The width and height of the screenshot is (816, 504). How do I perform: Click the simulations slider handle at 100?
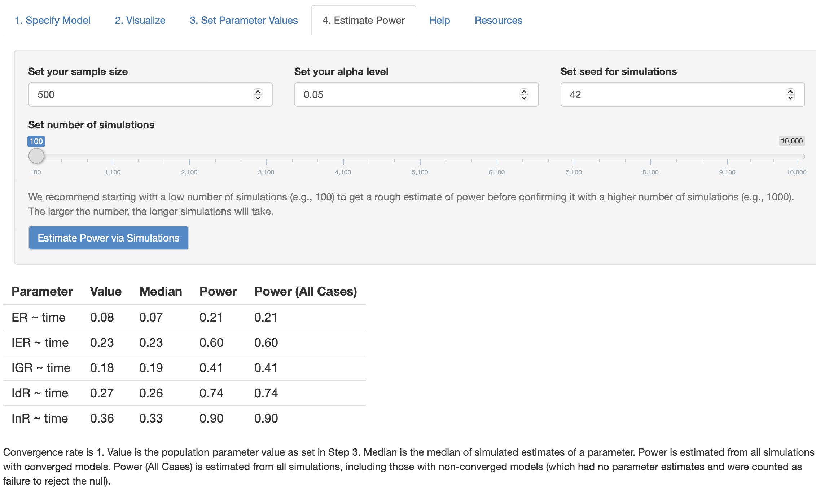pos(36,156)
